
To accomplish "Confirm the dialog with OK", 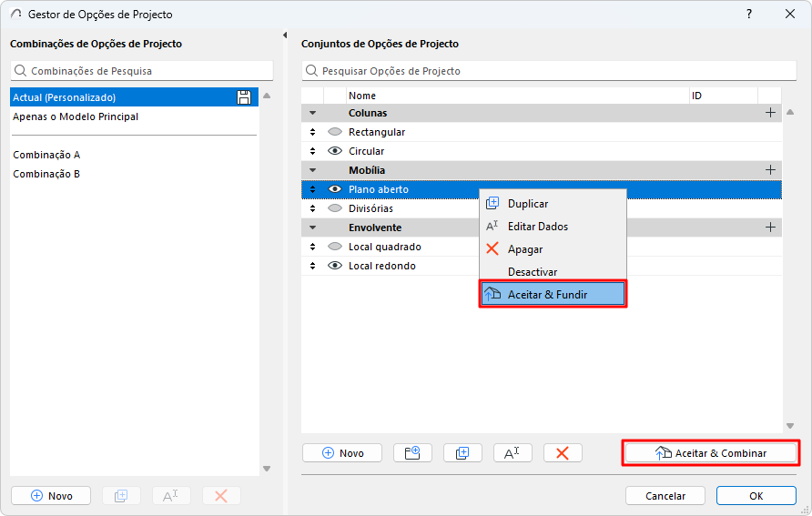I will click(x=756, y=496).
